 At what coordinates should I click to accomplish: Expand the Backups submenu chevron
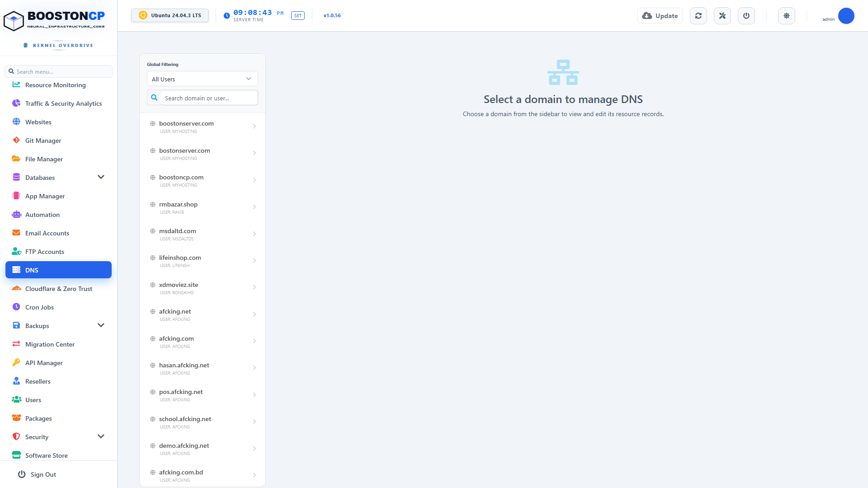(x=101, y=325)
